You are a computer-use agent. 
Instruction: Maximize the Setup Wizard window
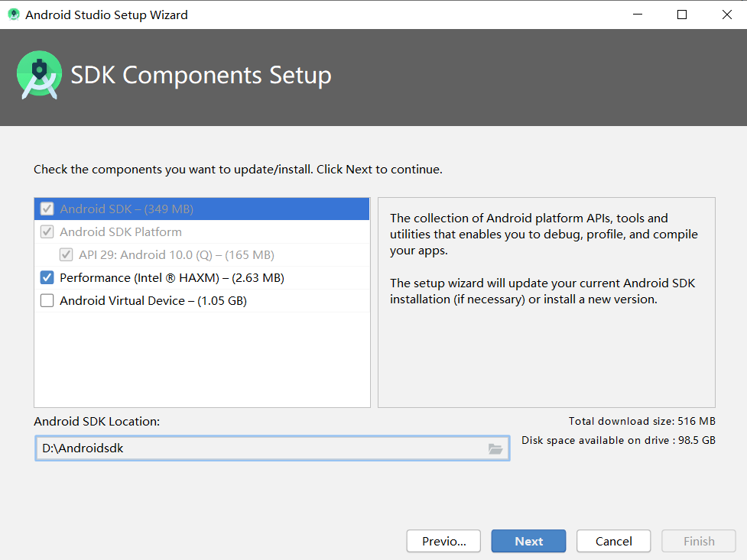click(682, 15)
